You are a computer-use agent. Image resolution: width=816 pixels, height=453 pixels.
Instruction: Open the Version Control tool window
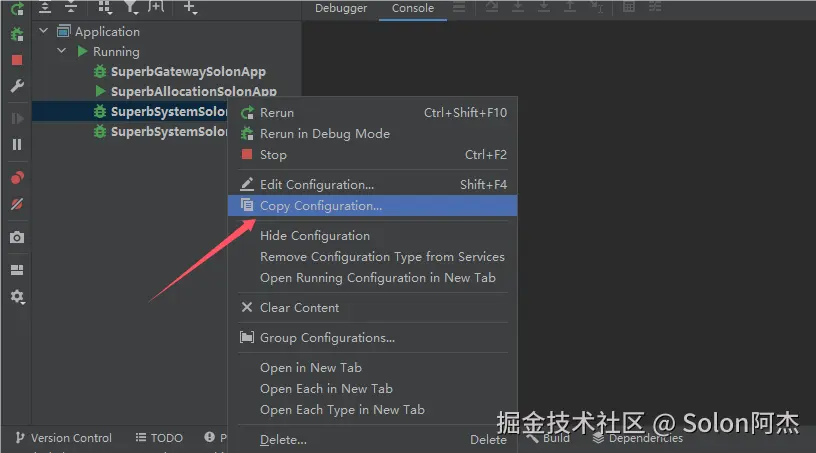coord(63,438)
